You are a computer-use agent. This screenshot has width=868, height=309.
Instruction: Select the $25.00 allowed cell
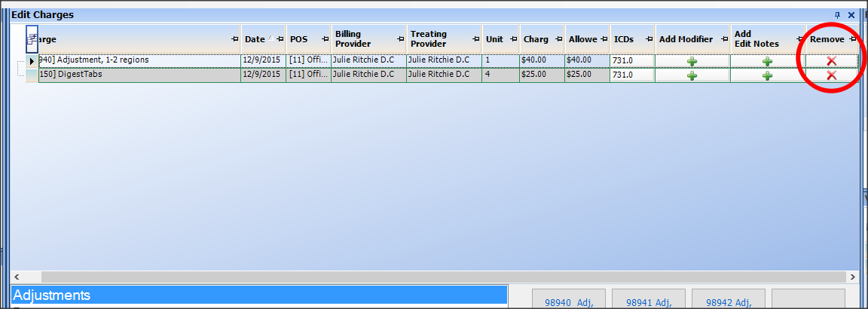(x=588, y=75)
